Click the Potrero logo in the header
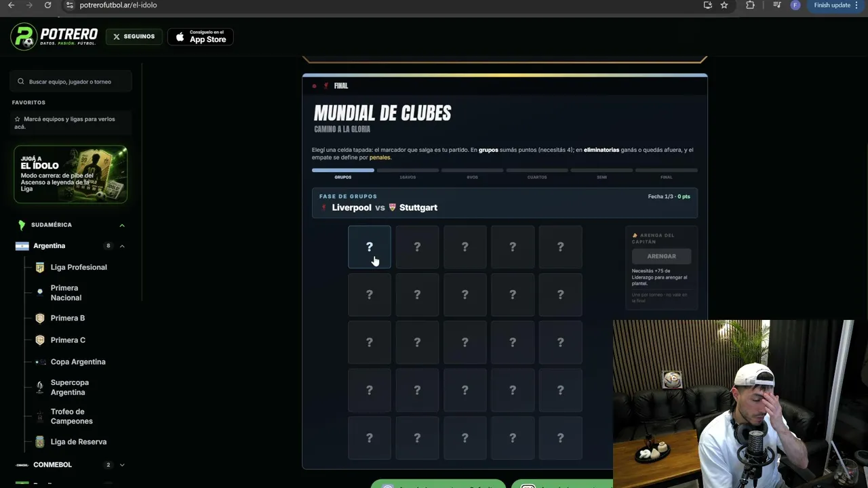This screenshot has height=488, width=868. click(54, 37)
